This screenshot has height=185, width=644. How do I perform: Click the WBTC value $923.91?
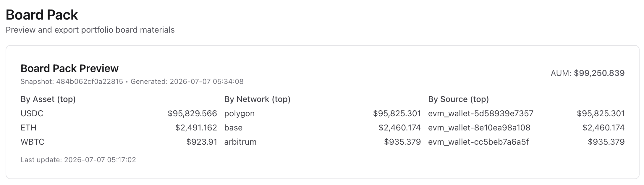click(202, 142)
